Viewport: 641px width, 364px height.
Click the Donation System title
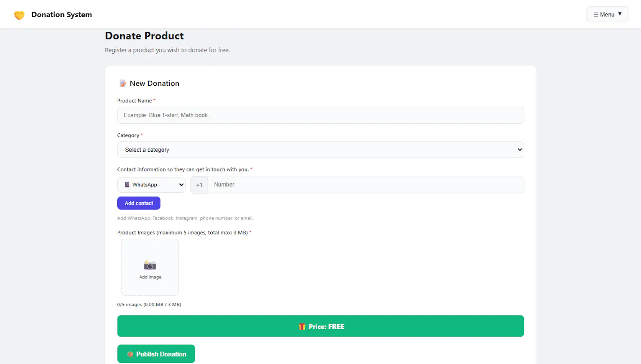[x=62, y=14]
